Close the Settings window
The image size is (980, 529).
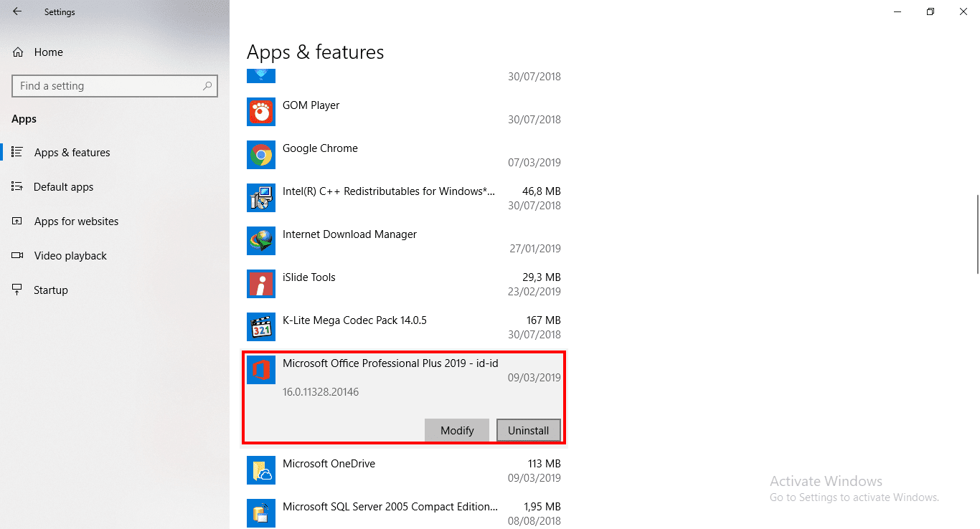(x=963, y=11)
